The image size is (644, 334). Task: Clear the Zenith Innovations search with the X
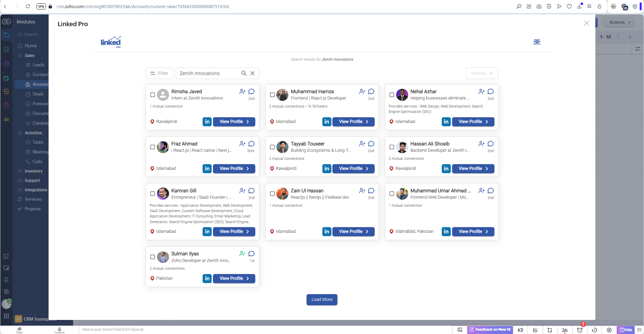(x=253, y=73)
